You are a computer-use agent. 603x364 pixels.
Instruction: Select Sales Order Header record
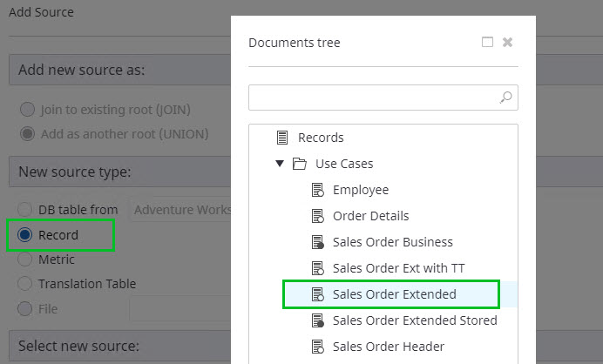(x=388, y=347)
